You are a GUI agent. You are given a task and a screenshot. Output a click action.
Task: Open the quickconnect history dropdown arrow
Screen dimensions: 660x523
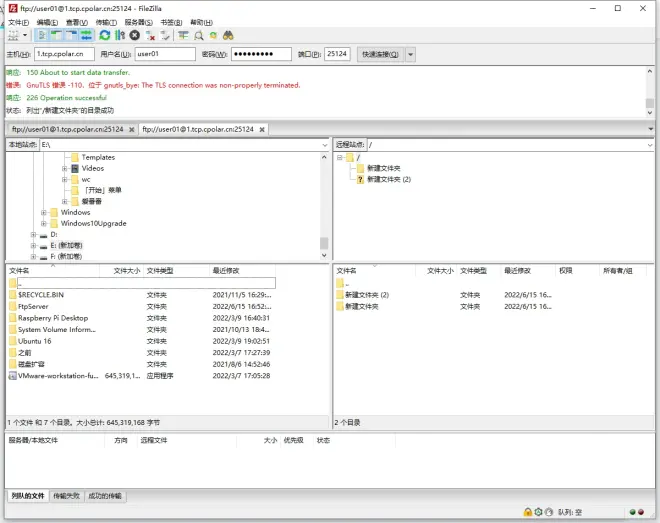(410, 54)
